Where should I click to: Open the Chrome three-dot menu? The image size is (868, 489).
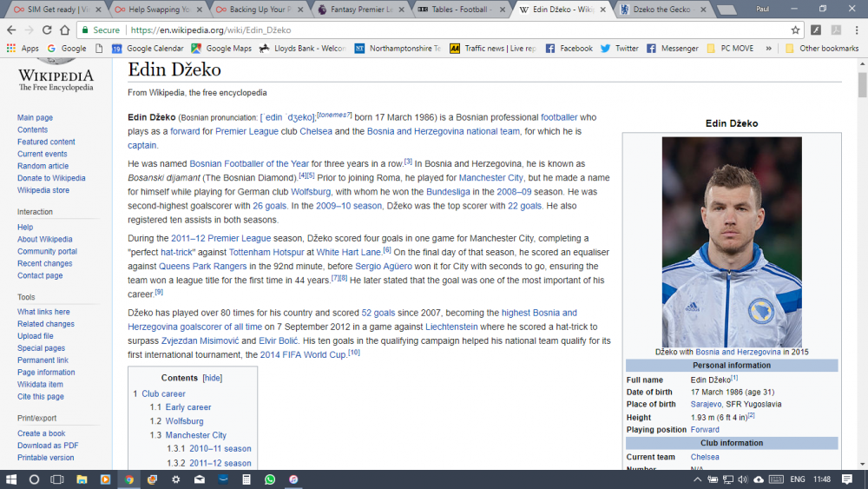click(857, 30)
